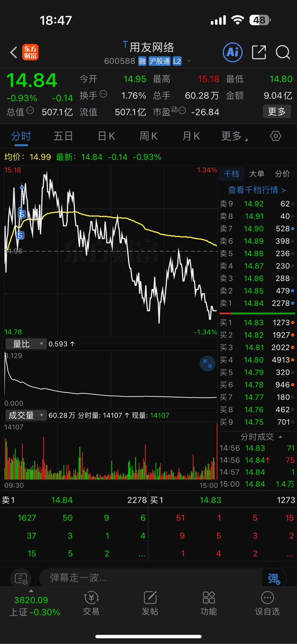Tap 卖9 row at 14.92
This screenshot has width=297, height=644.
tap(257, 204)
